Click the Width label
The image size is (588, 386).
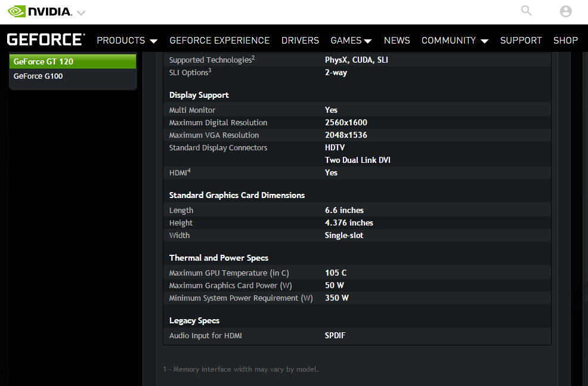coord(180,235)
